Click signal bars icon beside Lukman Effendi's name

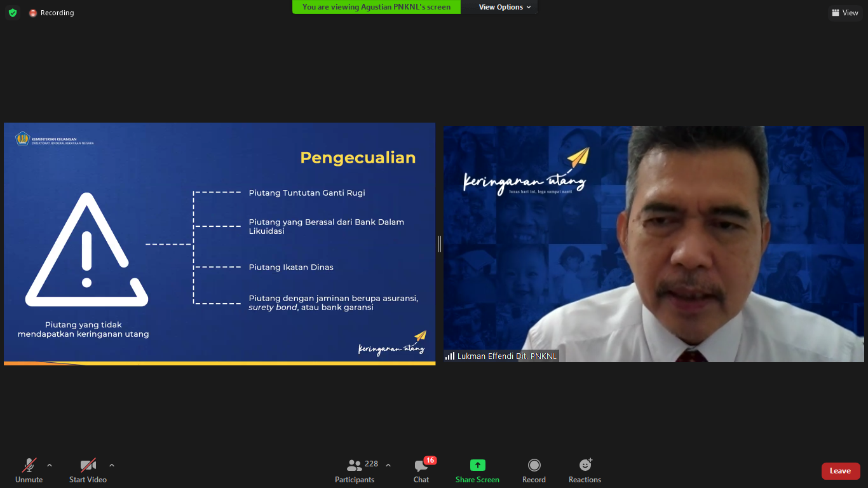point(450,356)
